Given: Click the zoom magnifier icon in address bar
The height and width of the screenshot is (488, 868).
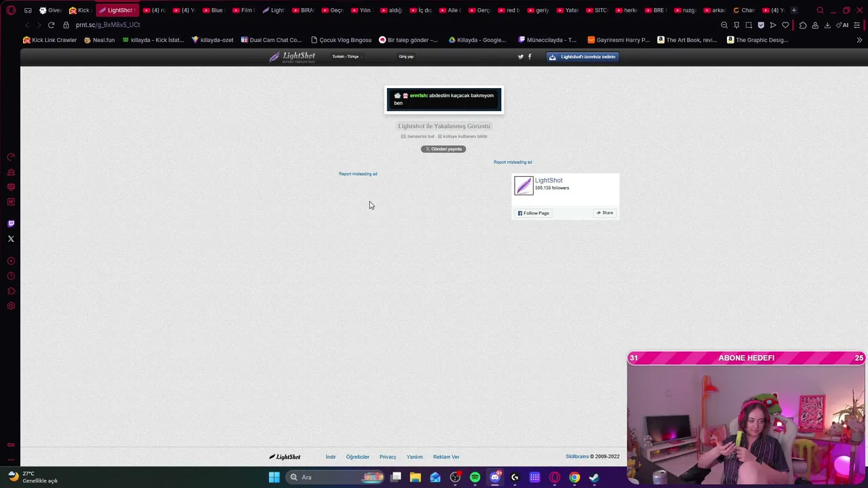Looking at the screenshot, I should (x=724, y=25).
